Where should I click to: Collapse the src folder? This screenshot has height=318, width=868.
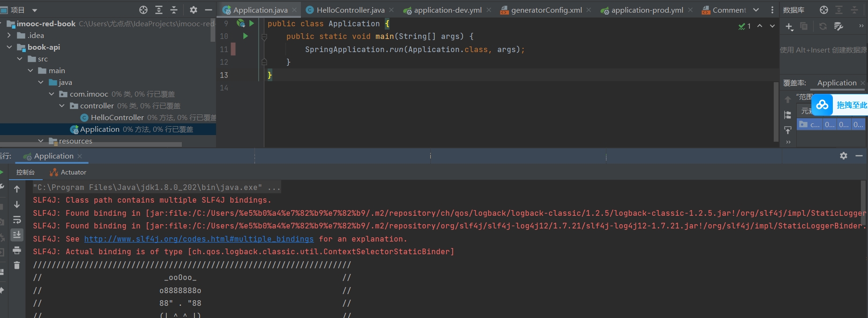[20, 59]
